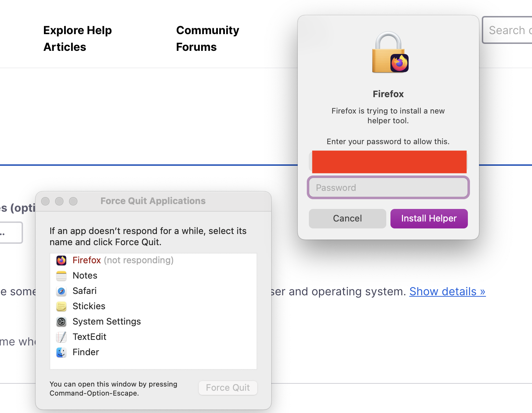Click the padlock Firefox icon in the dialog
Image resolution: width=532 pixels, height=413 pixels.
tap(390, 52)
